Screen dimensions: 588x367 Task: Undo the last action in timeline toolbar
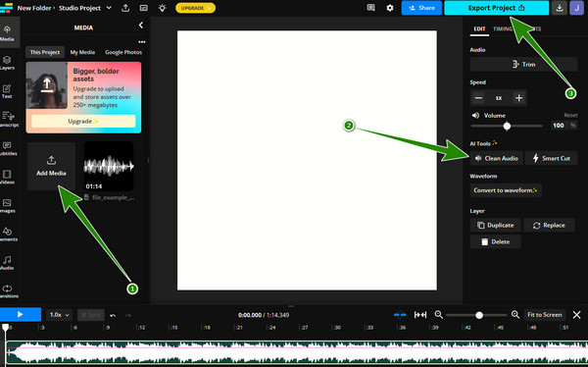coord(113,315)
